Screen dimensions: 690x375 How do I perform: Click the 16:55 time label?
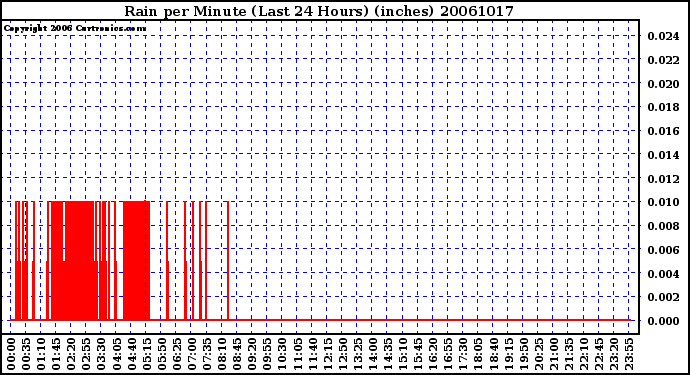448,354
